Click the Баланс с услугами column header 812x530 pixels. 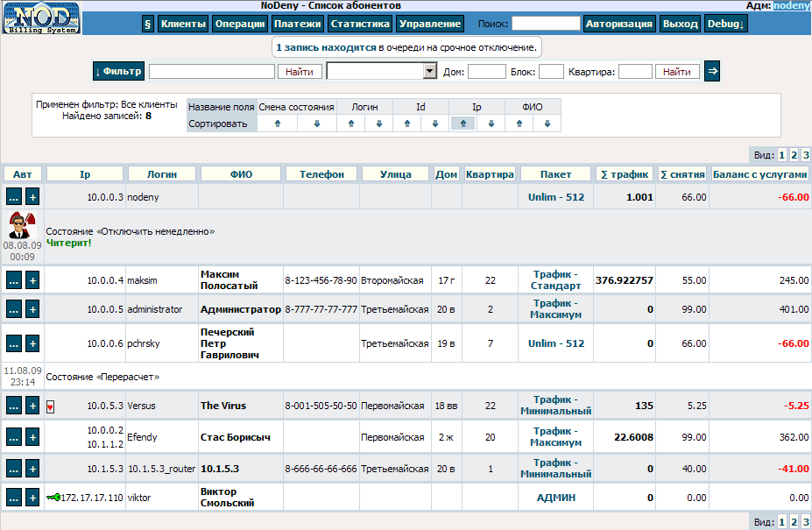(x=759, y=174)
